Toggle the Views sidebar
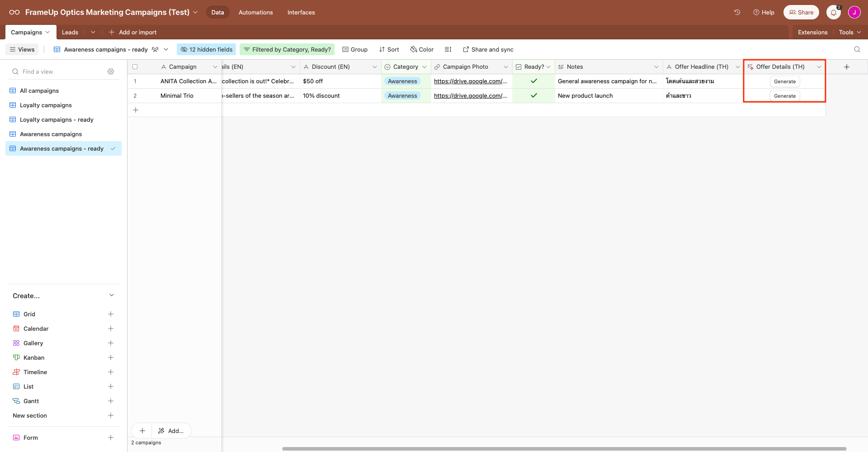The height and width of the screenshot is (452, 868). coord(22,49)
